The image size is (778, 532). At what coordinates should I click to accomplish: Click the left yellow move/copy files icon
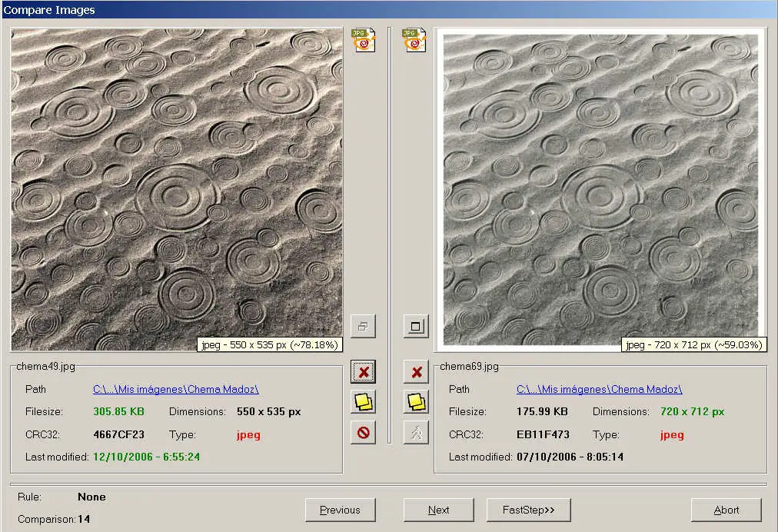tap(364, 401)
